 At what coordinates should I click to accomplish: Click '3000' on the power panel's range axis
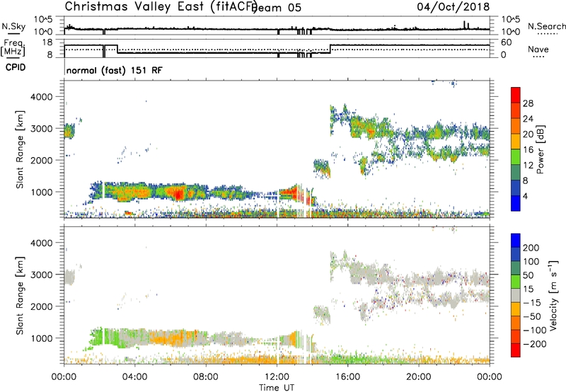[41, 129]
